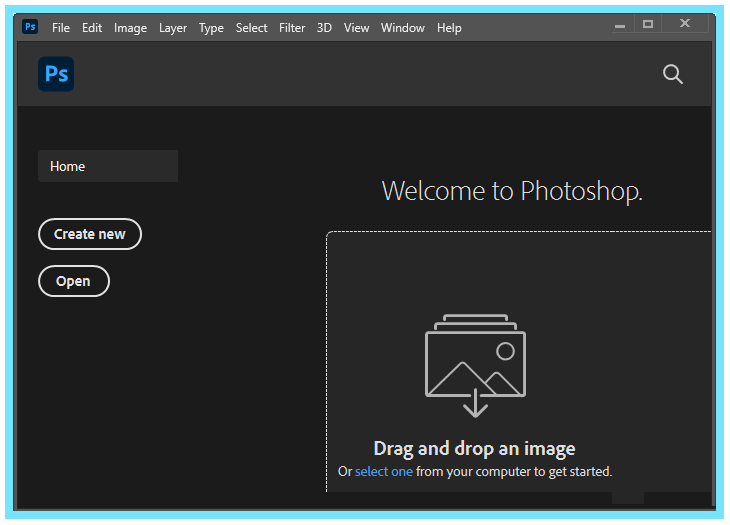The width and height of the screenshot is (730, 525).
Task: Click the Open button
Action: (x=74, y=281)
